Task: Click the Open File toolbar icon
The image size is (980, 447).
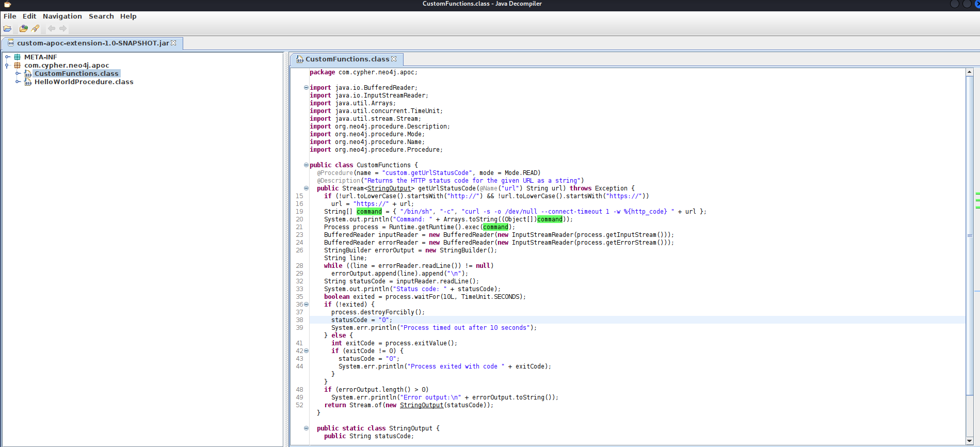Action: click(8, 28)
